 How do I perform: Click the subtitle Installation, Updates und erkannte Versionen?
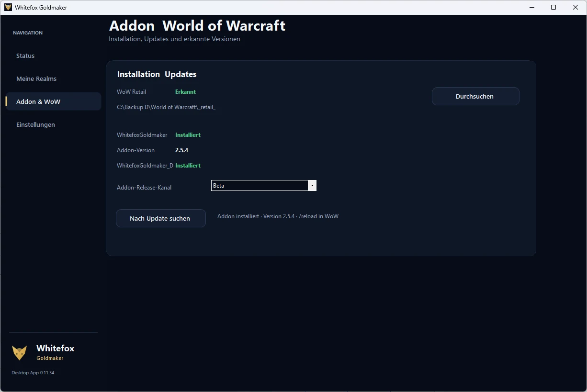pyautogui.click(x=175, y=39)
